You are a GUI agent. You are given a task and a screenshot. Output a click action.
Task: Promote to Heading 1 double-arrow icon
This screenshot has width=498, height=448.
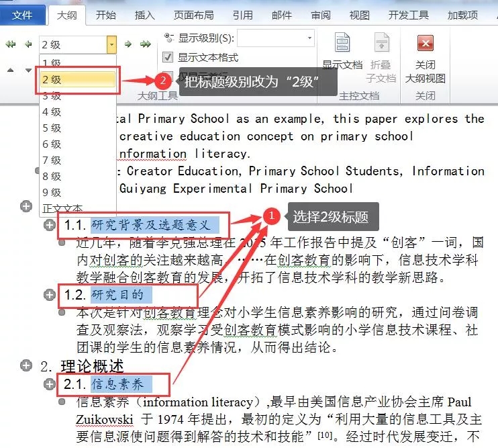(11, 44)
